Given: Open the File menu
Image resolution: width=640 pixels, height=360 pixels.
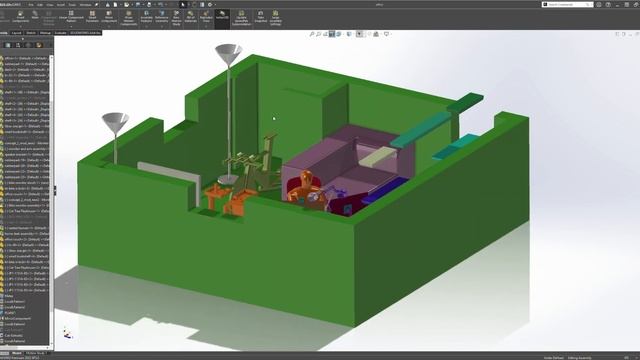Looking at the screenshot, I should pyautogui.click(x=31, y=4).
